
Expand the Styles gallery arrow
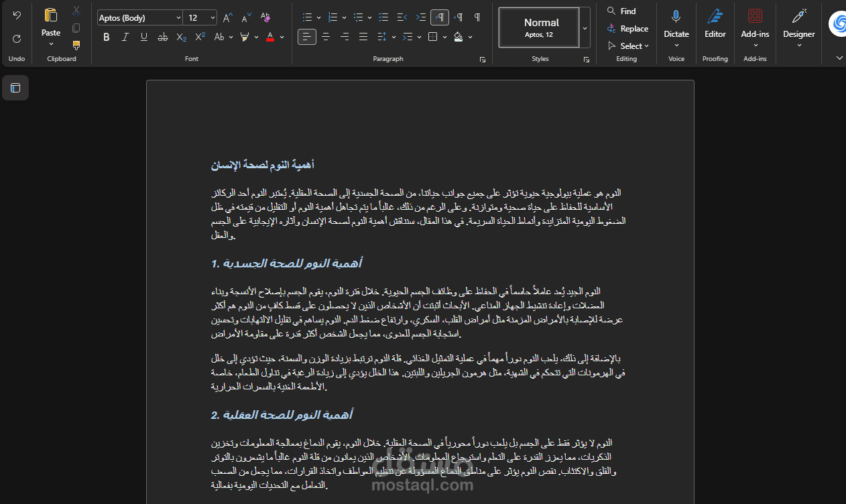(585, 28)
